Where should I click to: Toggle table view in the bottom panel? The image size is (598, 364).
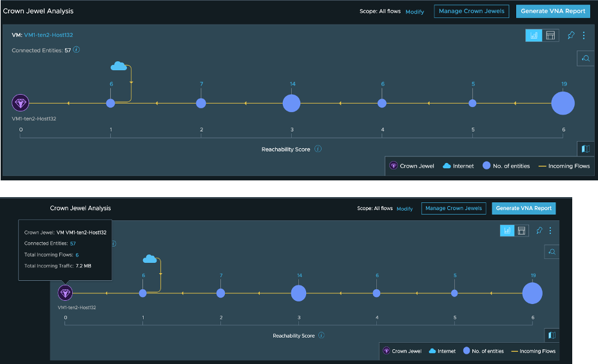522,231
